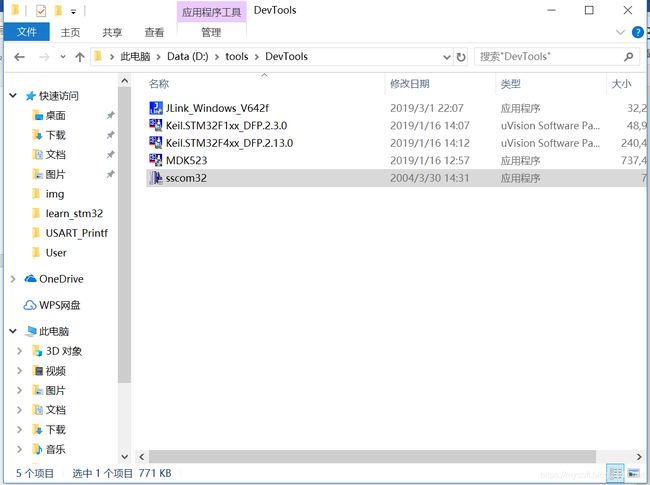Sort files by 修改日期 column
The width and height of the screenshot is (650, 485).
(x=410, y=84)
